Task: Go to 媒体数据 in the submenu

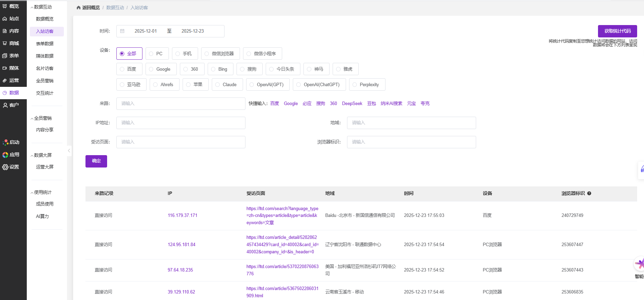Action: (x=45, y=56)
